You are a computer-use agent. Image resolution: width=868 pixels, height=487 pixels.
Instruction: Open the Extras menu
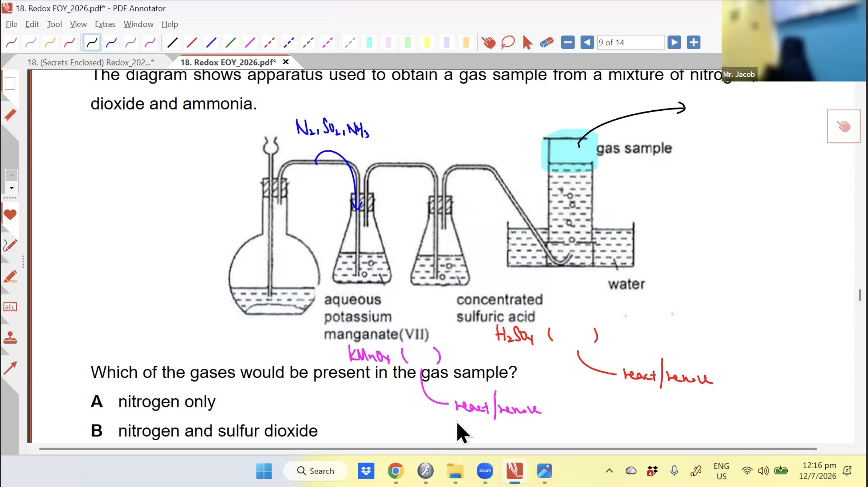(x=105, y=24)
